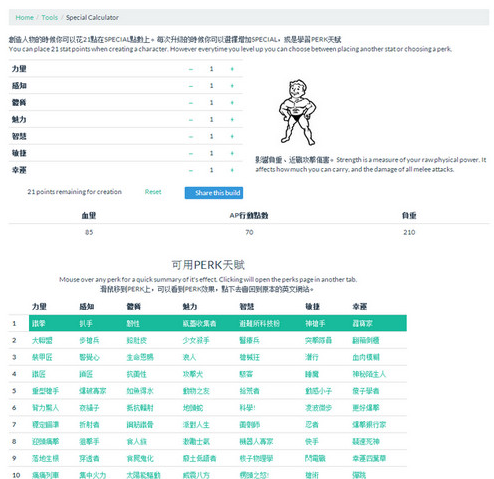
Task: Open Tools in the breadcrumb
Action: [x=50, y=18]
